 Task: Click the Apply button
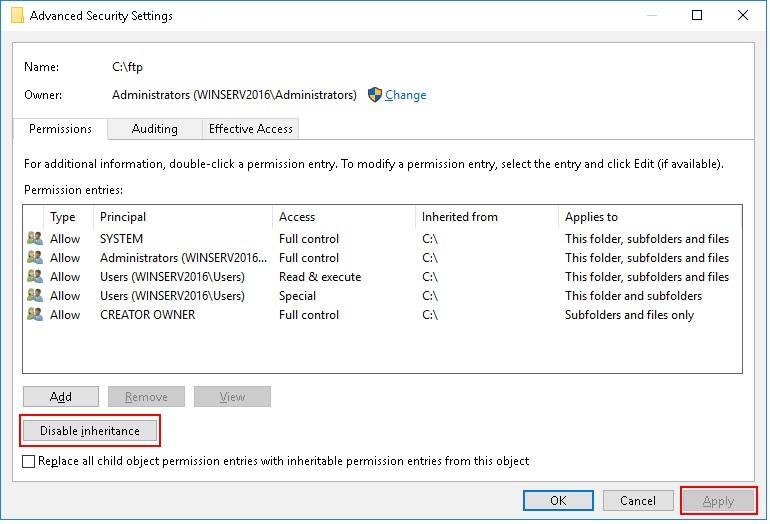(718, 501)
